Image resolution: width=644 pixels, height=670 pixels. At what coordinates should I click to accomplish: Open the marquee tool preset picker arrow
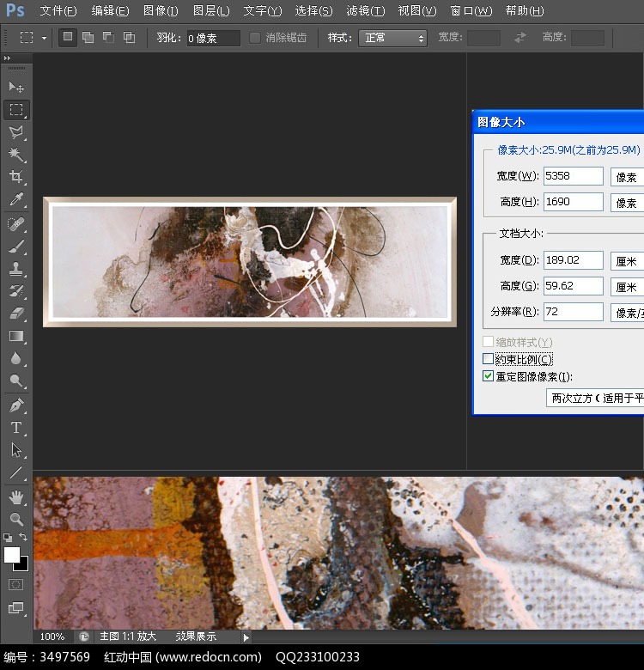coord(44,38)
